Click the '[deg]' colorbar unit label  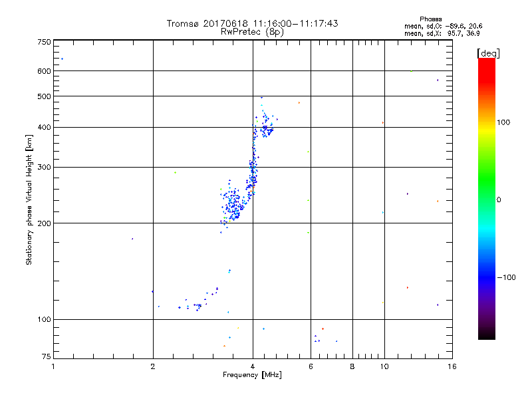click(x=488, y=53)
